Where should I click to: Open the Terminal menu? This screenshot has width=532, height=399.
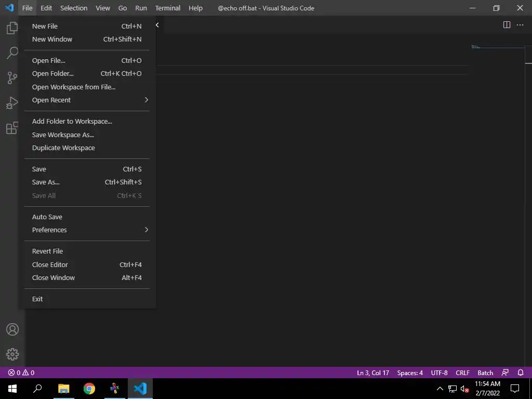(x=168, y=8)
